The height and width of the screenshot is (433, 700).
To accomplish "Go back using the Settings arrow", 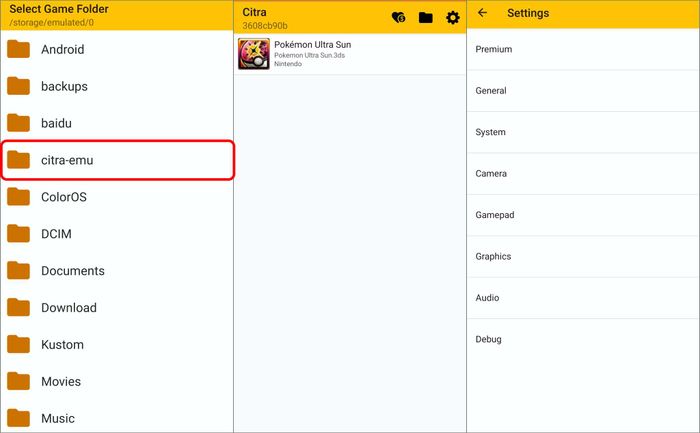I will click(483, 13).
